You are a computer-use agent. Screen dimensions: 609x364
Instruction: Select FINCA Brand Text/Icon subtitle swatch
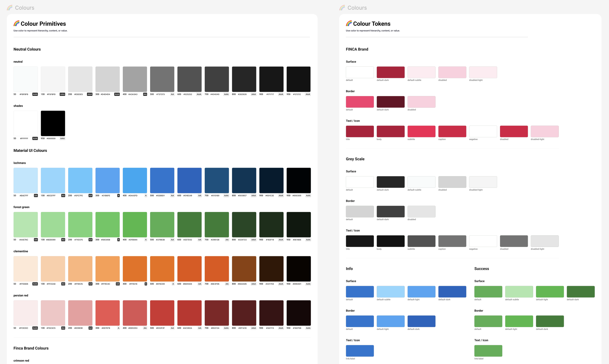(421, 131)
